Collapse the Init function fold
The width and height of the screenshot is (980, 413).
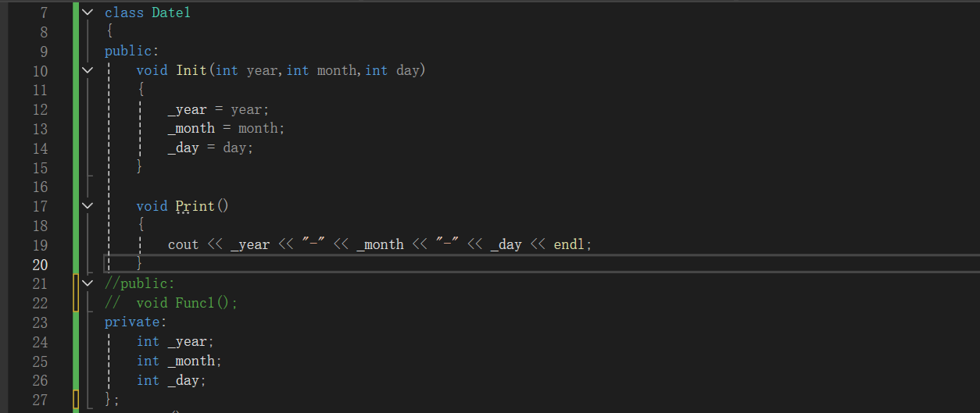tap(87, 70)
